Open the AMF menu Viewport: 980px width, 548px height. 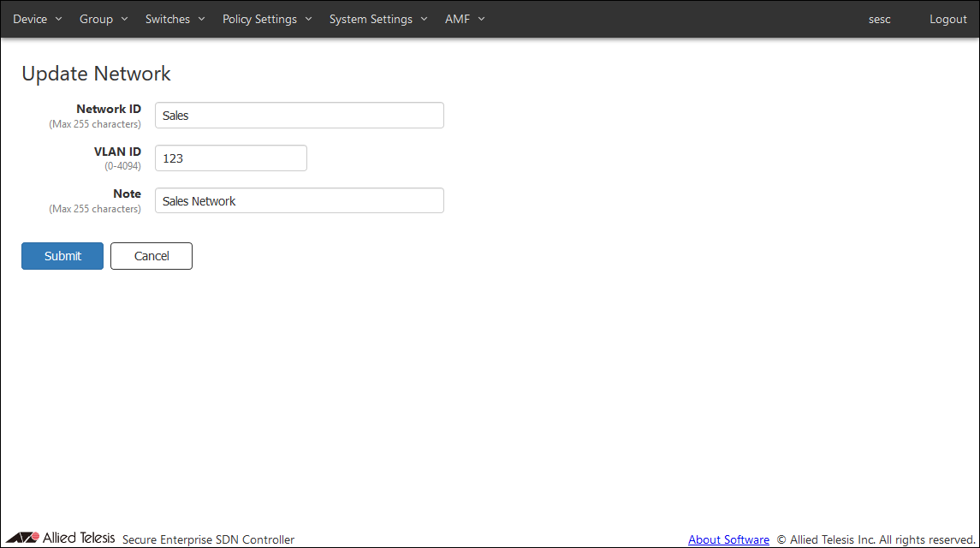(464, 19)
